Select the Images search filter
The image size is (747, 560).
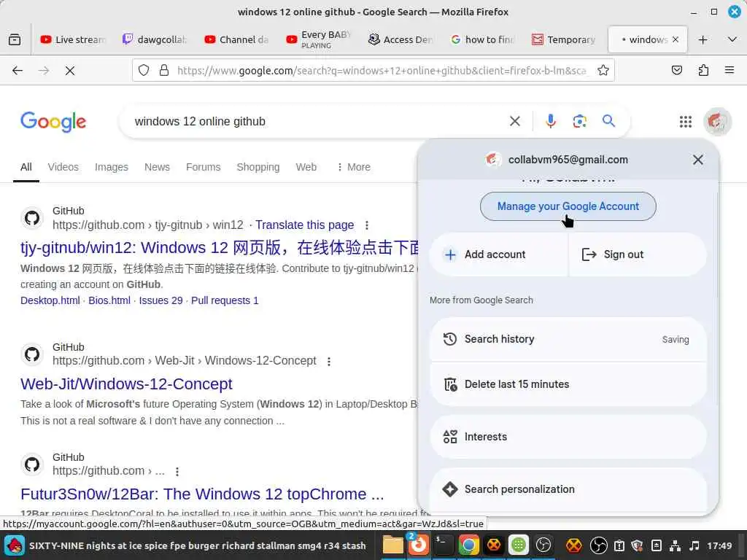[112, 167]
